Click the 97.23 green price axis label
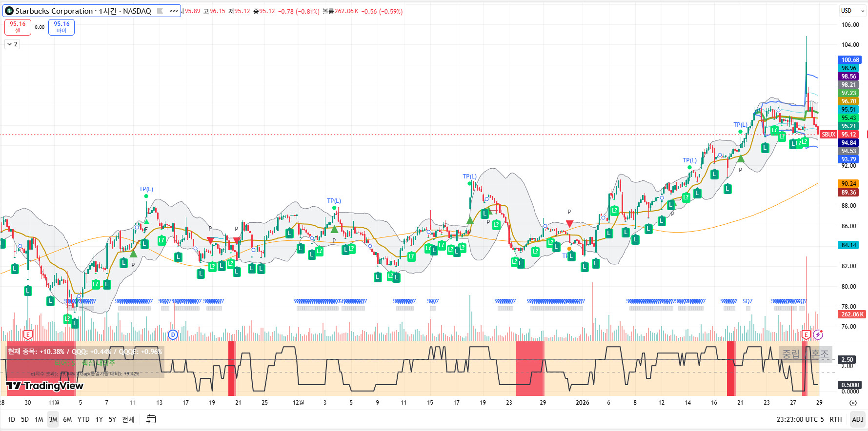Image resolution: width=868 pixels, height=431 pixels. 848,93
